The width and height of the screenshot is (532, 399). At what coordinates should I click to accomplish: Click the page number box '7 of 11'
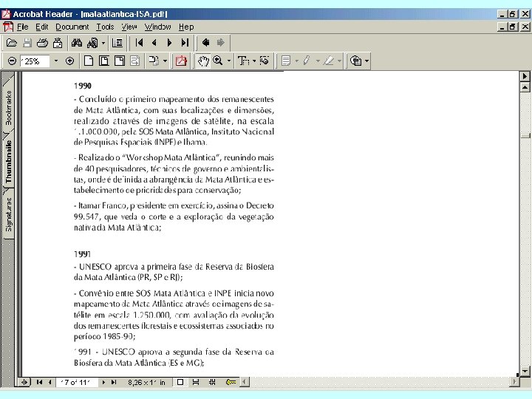pos(77,383)
